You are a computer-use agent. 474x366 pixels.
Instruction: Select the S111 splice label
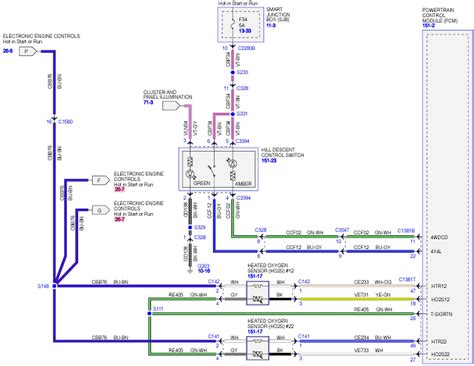tap(158, 309)
